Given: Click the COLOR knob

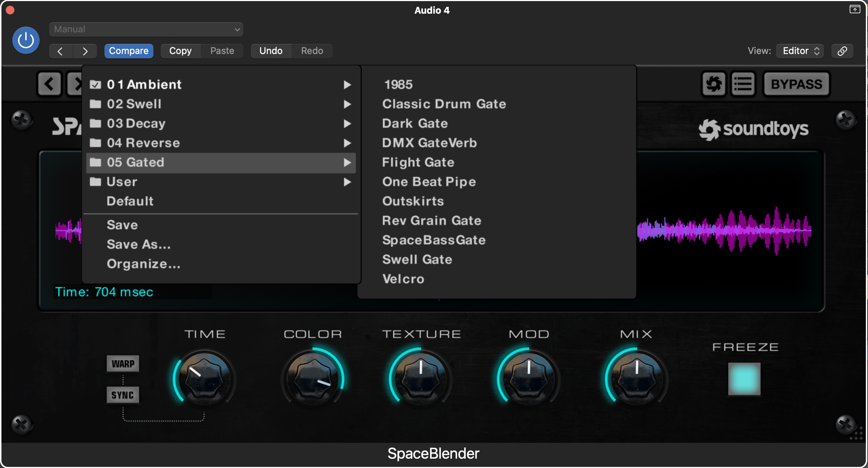Looking at the screenshot, I should tap(313, 378).
